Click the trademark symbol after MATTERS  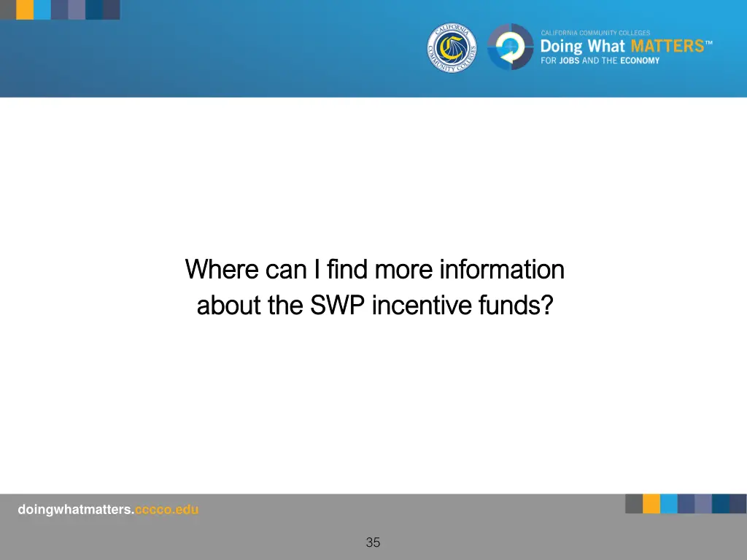tap(708, 42)
